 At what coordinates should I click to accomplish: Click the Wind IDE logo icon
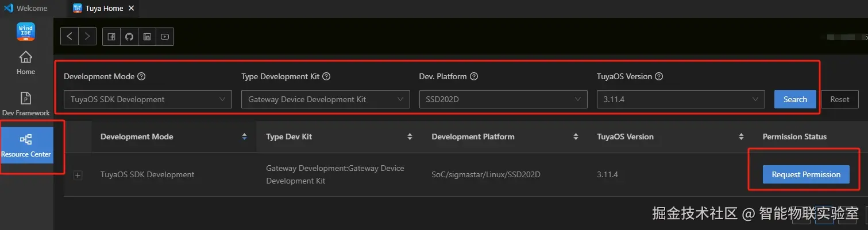click(x=26, y=32)
